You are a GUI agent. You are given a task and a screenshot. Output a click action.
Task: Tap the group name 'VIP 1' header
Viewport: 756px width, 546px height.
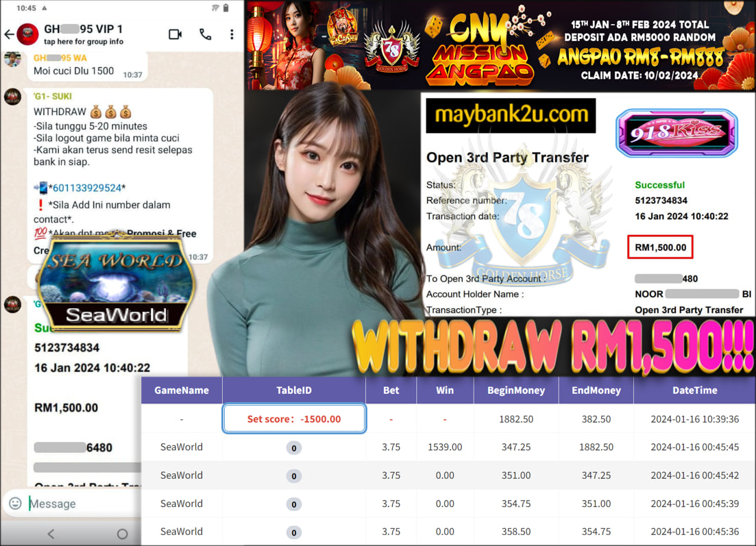point(84,29)
